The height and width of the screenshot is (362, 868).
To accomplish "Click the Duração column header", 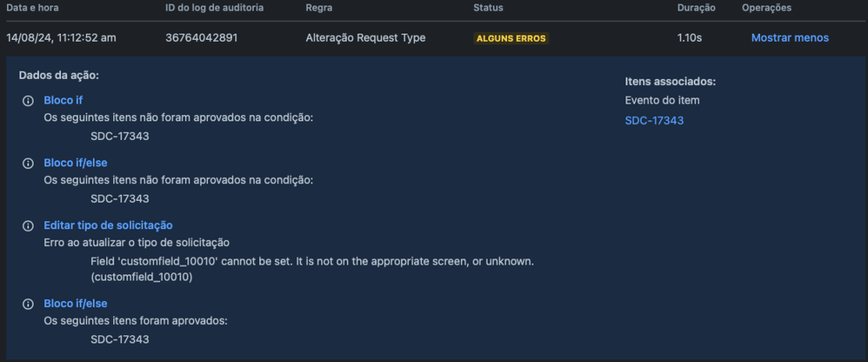I will pos(697,8).
